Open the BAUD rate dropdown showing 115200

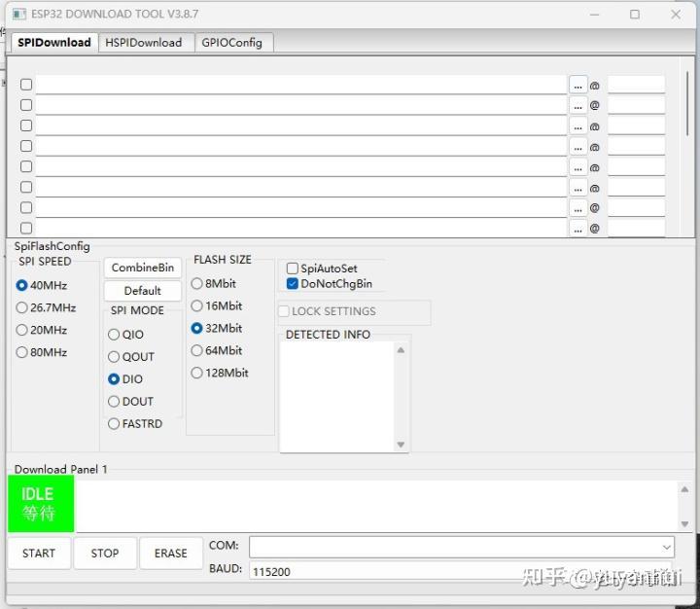point(462,571)
